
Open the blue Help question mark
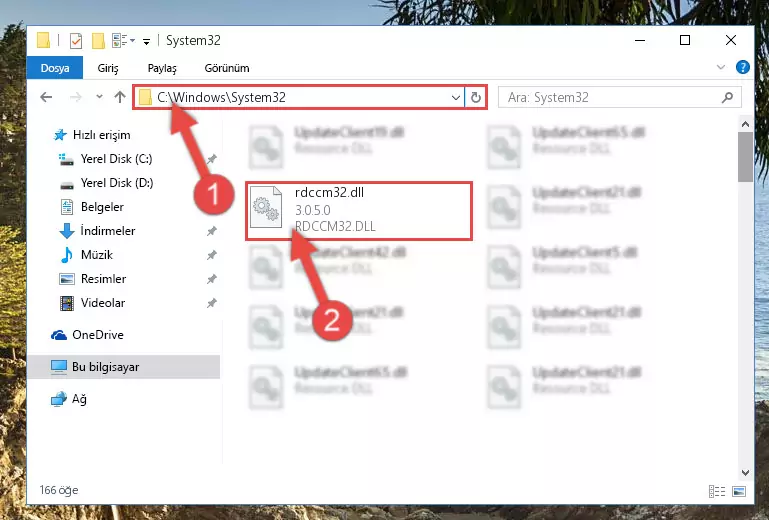(x=743, y=67)
